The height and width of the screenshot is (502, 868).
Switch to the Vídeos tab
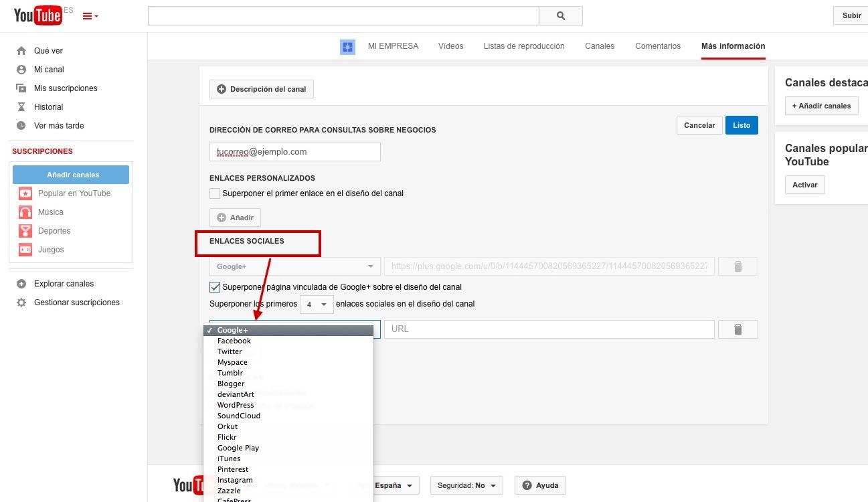[x=450, y=46]
